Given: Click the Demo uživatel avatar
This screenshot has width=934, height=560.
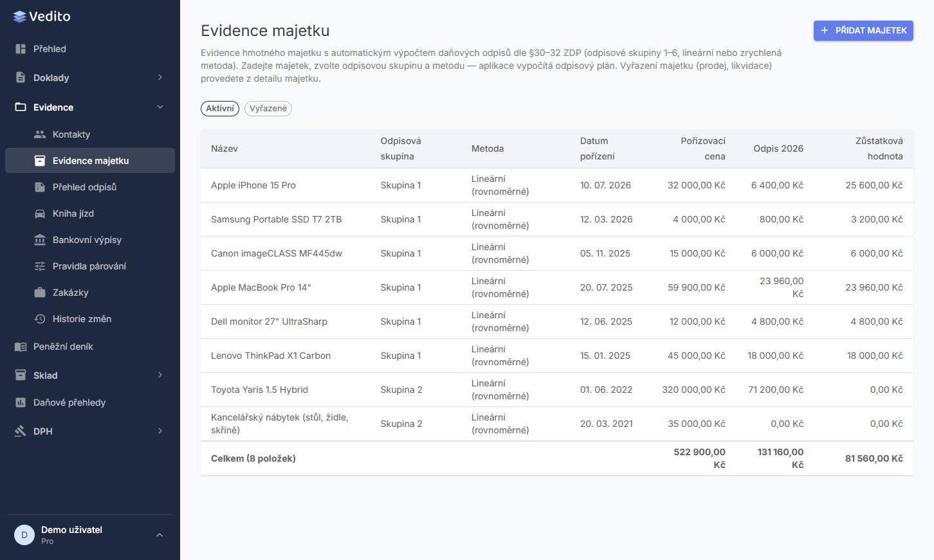Looking at the screenshot, I should click(x=24, y=535).
